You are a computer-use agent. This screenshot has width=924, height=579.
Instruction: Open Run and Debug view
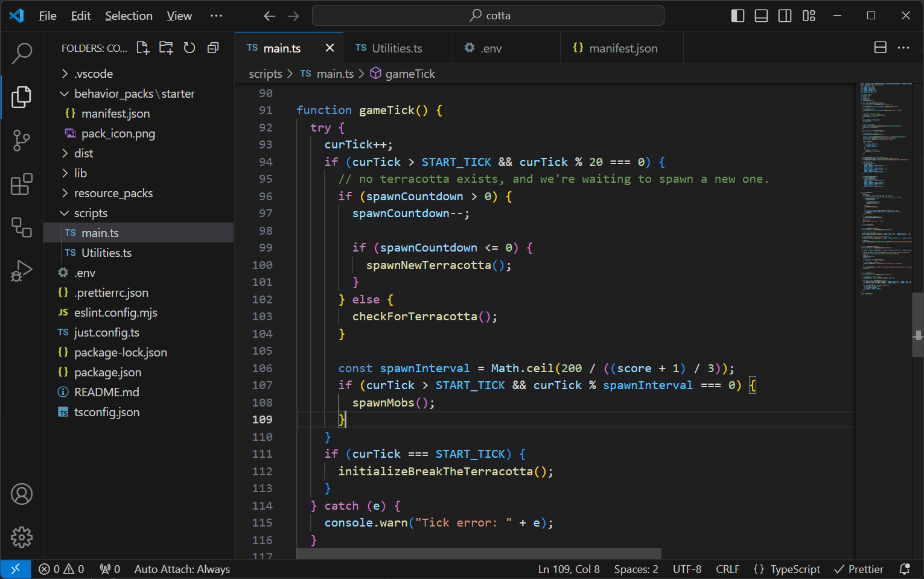[22, 271]
